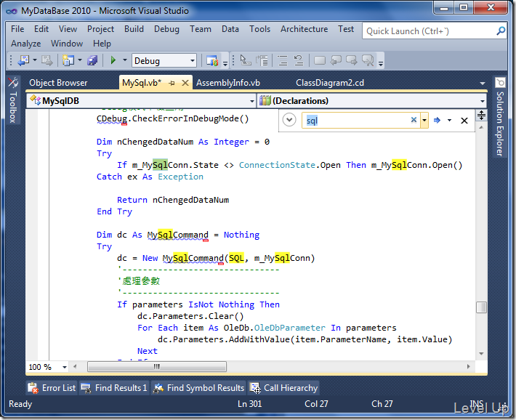Expand the Navigate Backward history dropdown
This screenshot has height=420, width=516.
click(35, 60)
